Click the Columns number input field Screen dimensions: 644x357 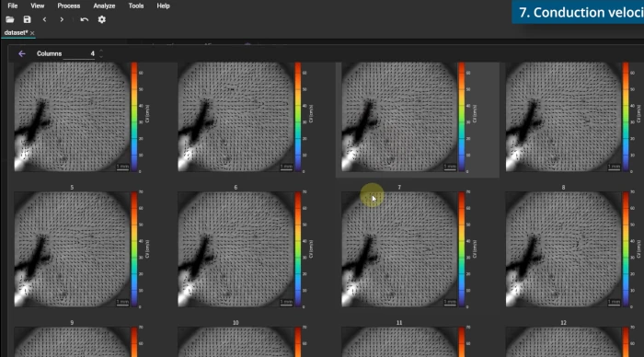80,53
